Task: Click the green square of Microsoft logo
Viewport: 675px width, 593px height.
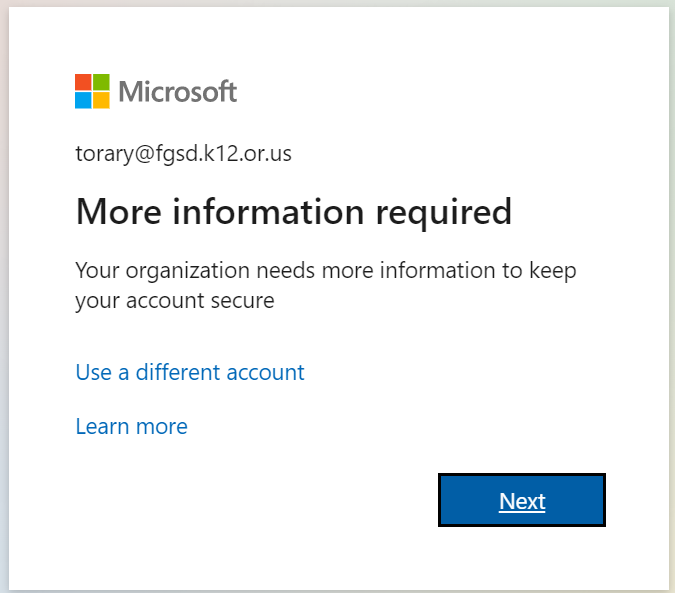Action: (101, 82)
